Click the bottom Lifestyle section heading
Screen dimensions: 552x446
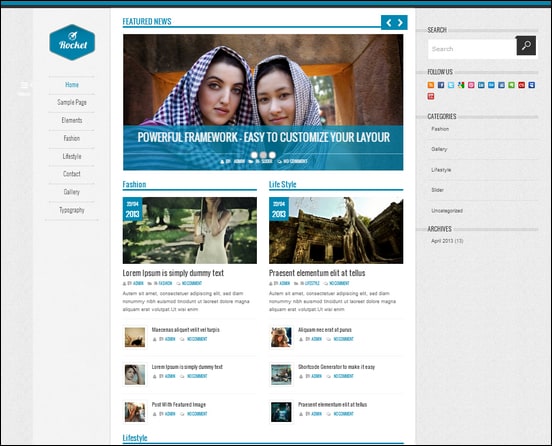point(135,438)
